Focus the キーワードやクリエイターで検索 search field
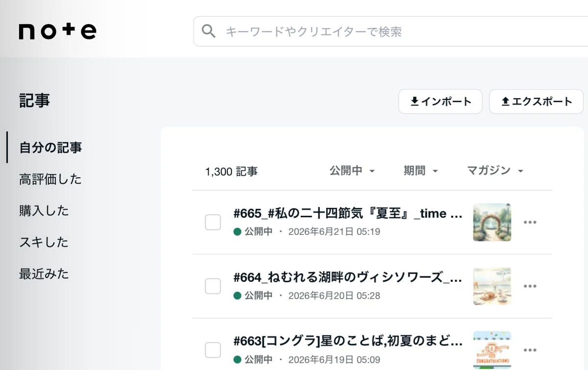 coord(392,32)
